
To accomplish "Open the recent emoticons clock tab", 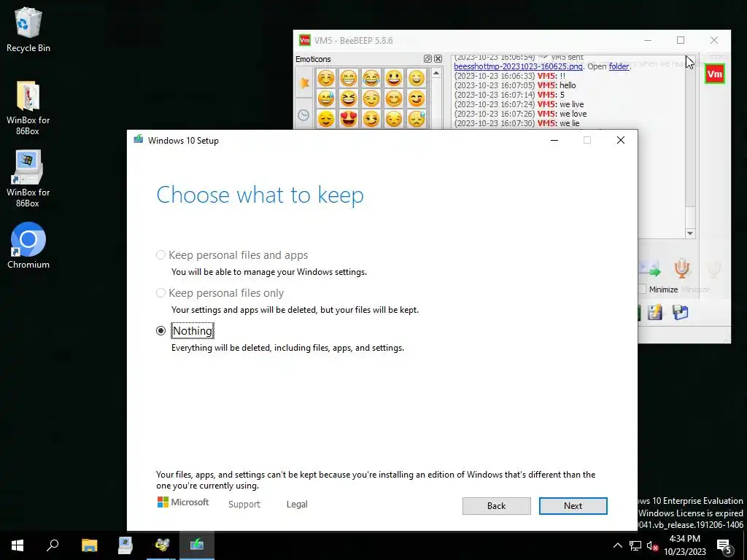I will (x=303, y=115).
